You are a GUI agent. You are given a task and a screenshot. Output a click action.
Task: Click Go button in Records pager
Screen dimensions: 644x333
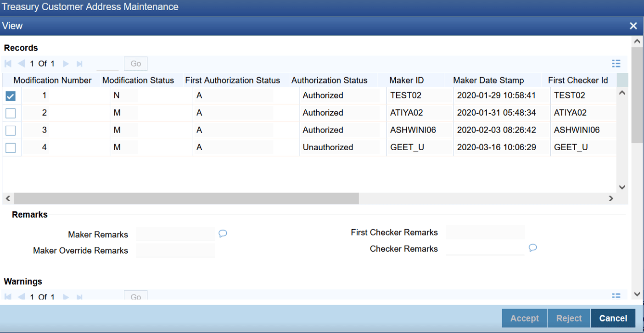(136, 64)
